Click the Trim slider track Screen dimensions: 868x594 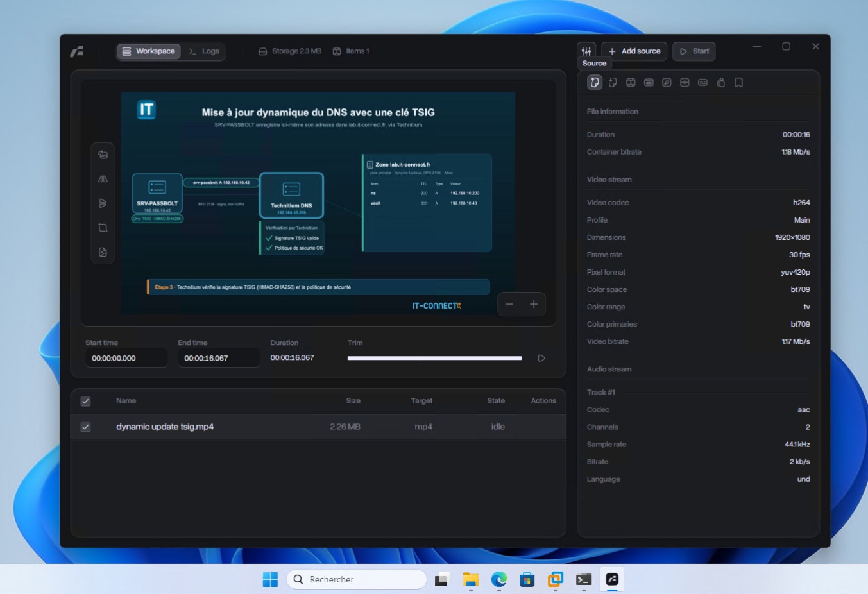coord(434,358)
